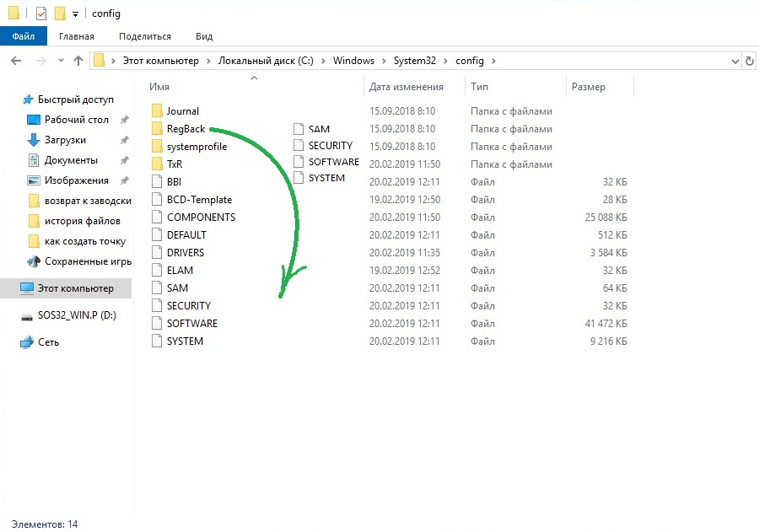The image size is (759, 532).
Task: Open the Файл menu
Action: coord(24,35)
